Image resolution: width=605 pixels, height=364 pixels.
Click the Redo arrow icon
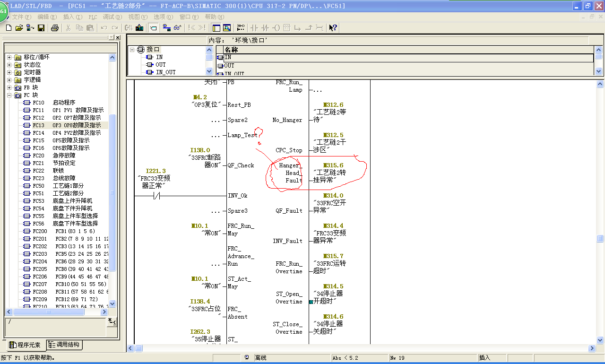coord(115,28)
